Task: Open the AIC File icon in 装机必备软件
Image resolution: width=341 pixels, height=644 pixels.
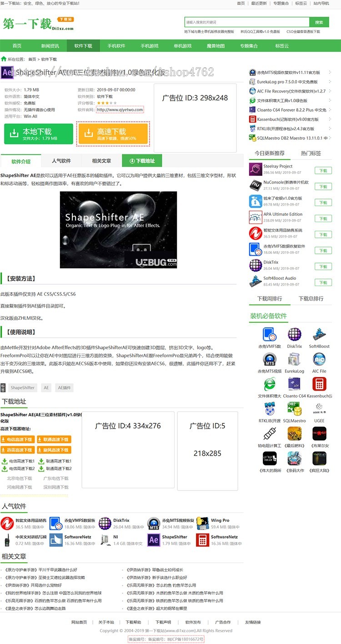Action: [x=319, y=359]
